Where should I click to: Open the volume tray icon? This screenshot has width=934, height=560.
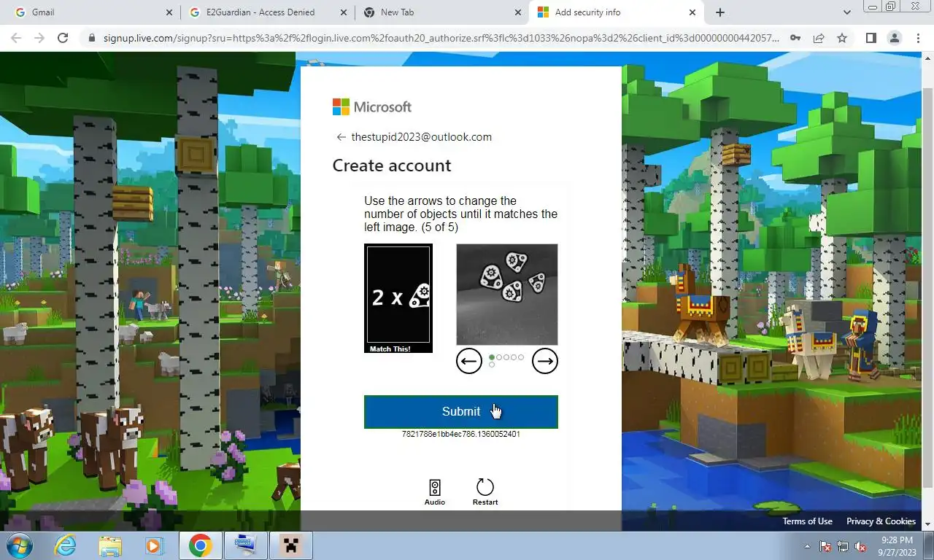(861, 546)
